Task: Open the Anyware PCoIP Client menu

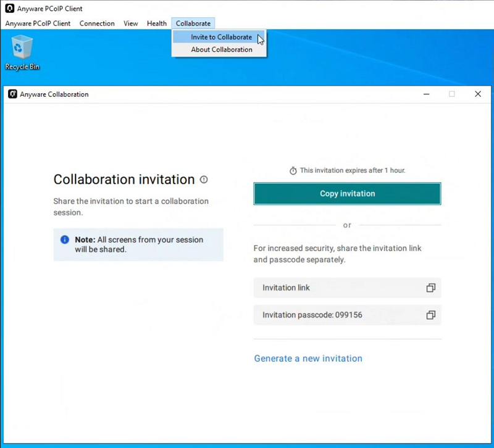Action: pos(38,23)
